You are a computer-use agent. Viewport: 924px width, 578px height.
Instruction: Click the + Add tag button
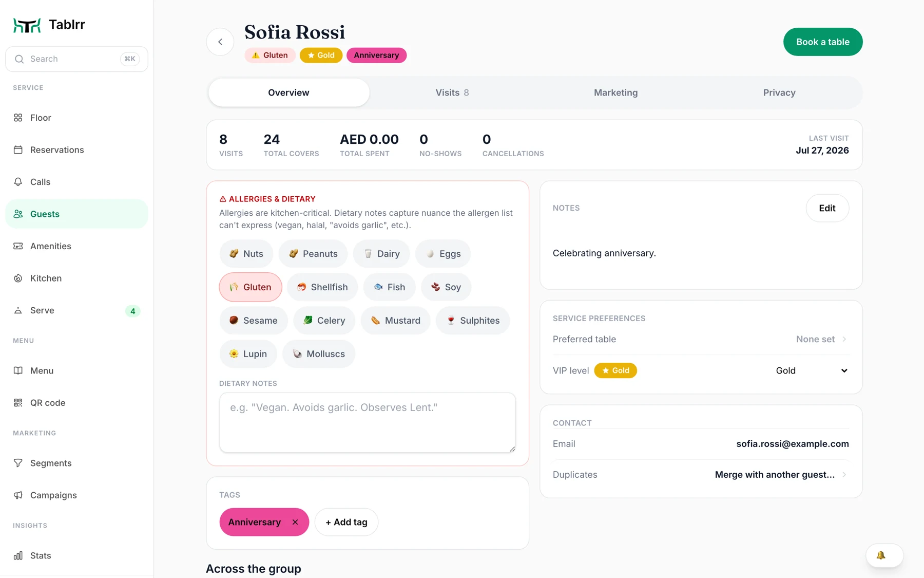(x=346, y=522)
